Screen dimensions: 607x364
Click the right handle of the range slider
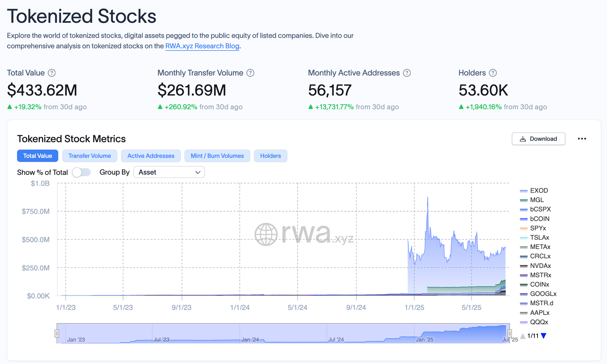pos(509,334)
